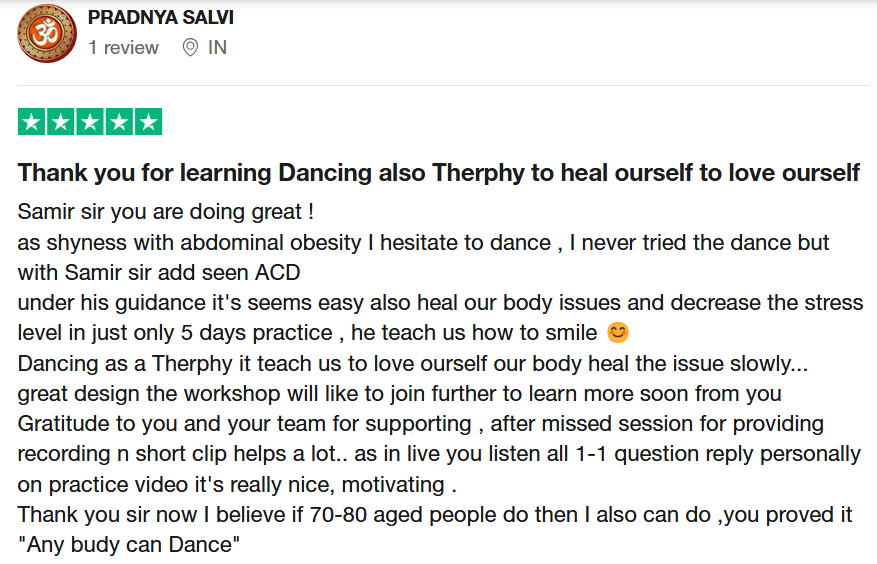
Task: Click the line beginning "Thank you sir now"
Action: pos(435,515)
